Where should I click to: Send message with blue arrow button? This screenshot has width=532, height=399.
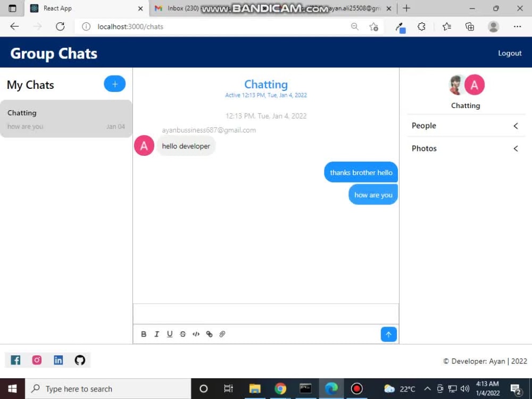click(x=388, y=335)
